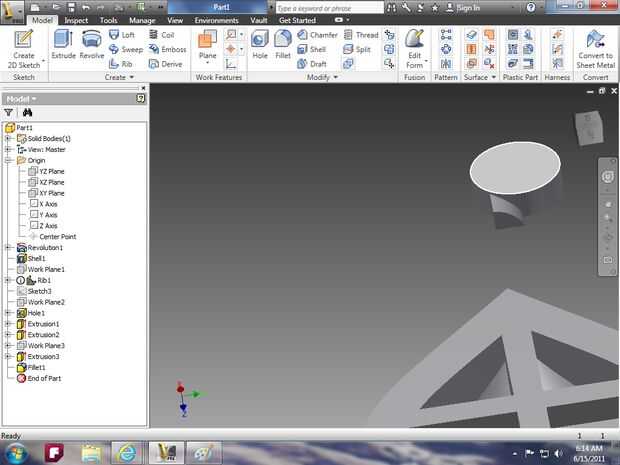This screenshot has height=465, width=620.
Task: Create a work Plane
Action: click(x=208, y=47)
